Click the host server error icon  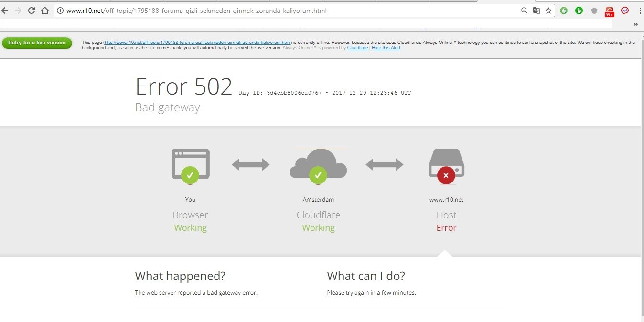pyautogui.click(x=446, y=166)
